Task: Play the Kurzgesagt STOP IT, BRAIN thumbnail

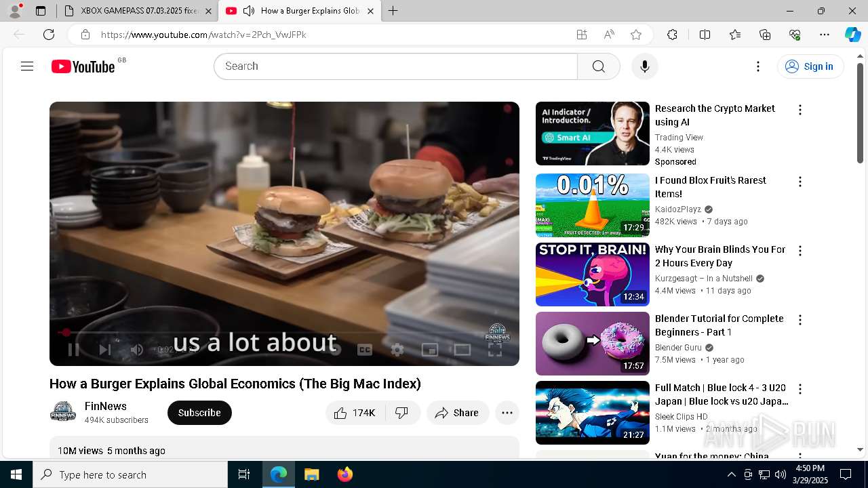Action: point(593,274)
